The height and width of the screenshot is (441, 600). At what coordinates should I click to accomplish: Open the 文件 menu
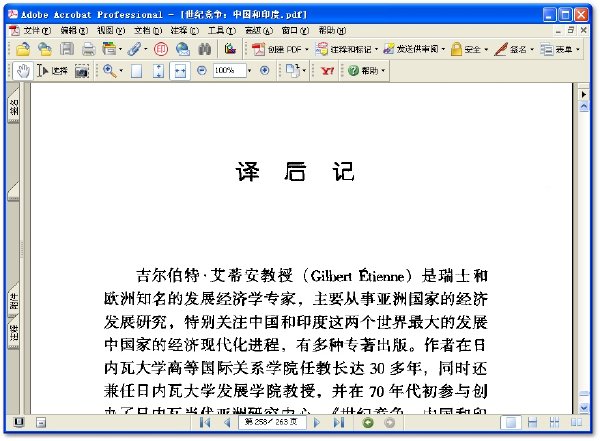pos(36,30)
